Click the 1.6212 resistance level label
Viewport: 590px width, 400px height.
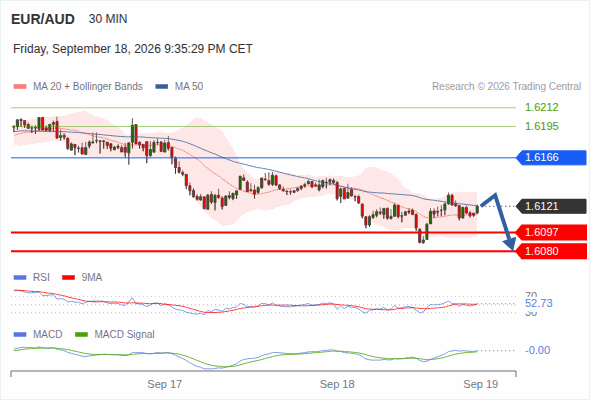point(541,107)
